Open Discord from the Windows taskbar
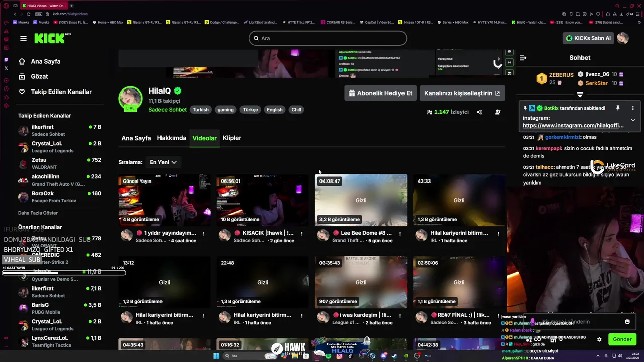Image resolution: width=644 pixels, height=362 pixels. coord(384,356)
